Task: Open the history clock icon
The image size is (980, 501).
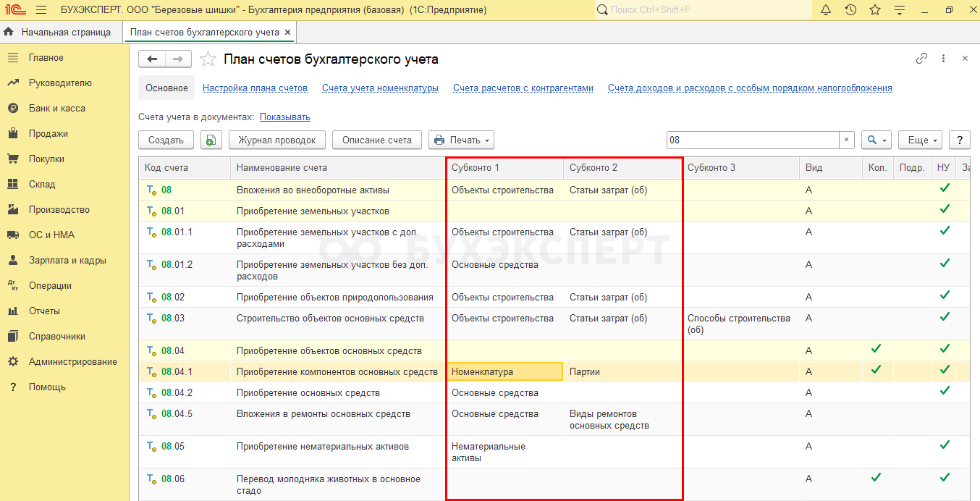Action: tap(850, 10)
